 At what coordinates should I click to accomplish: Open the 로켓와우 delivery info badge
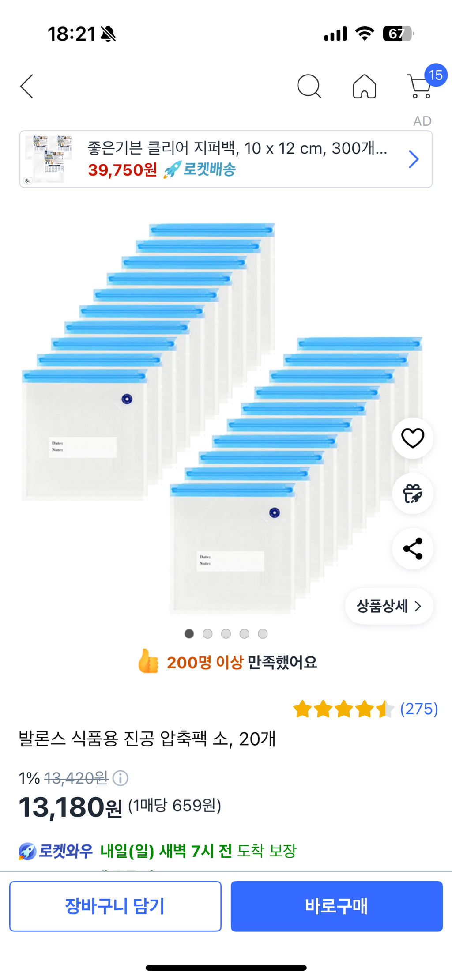click(x=56, y=851)
